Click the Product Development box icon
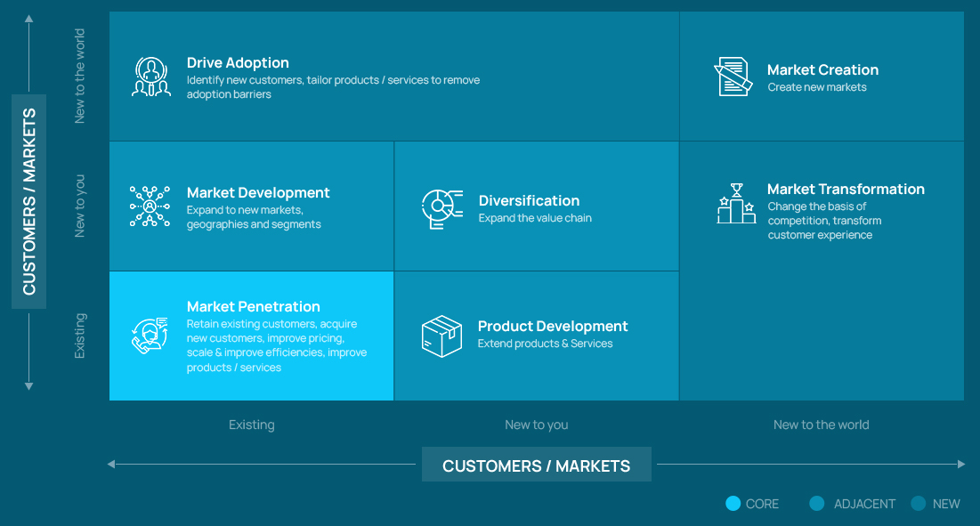The height and width of the screenshot is (526, 980). [441, 336]
